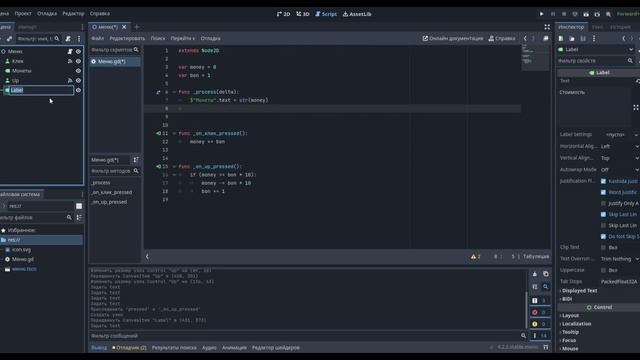
Task: Show signals of the Up node
Action: tap(70, 80)
